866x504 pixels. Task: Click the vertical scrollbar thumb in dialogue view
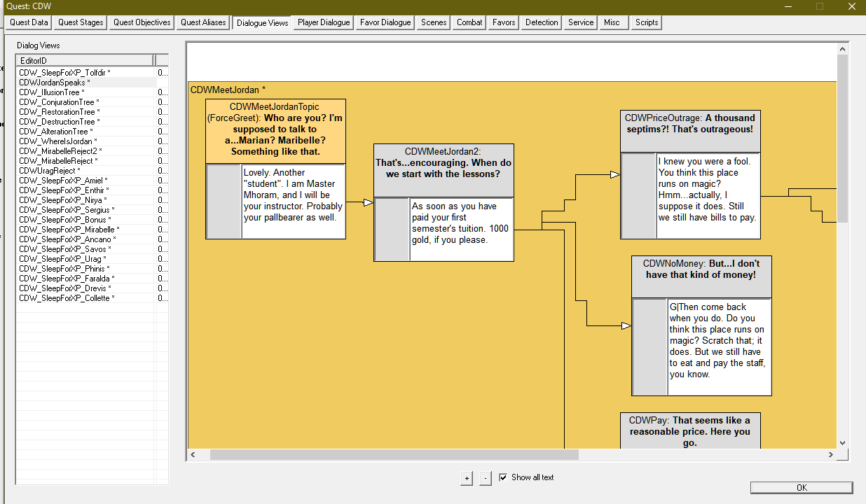click(x=842, y=138)
